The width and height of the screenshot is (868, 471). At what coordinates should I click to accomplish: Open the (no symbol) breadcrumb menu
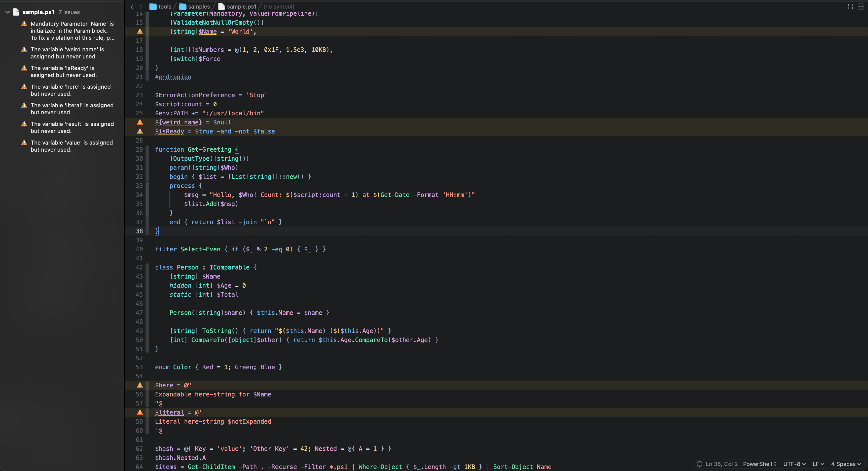click(x=279, y=6)
